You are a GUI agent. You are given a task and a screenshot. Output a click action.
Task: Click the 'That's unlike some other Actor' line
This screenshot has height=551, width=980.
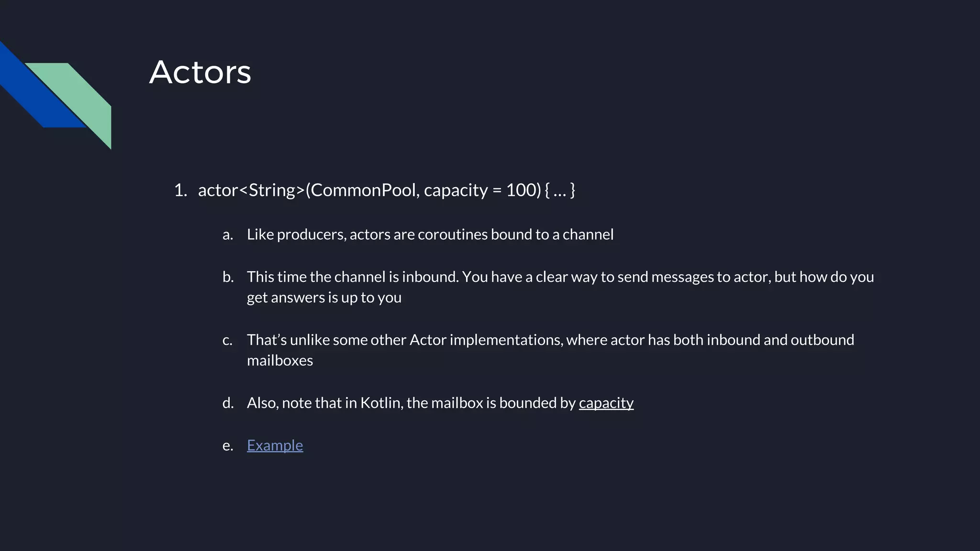point(550,340)
